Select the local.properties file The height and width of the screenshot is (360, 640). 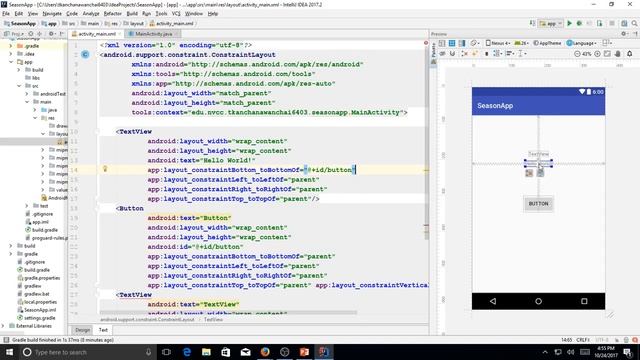[37, 302]
